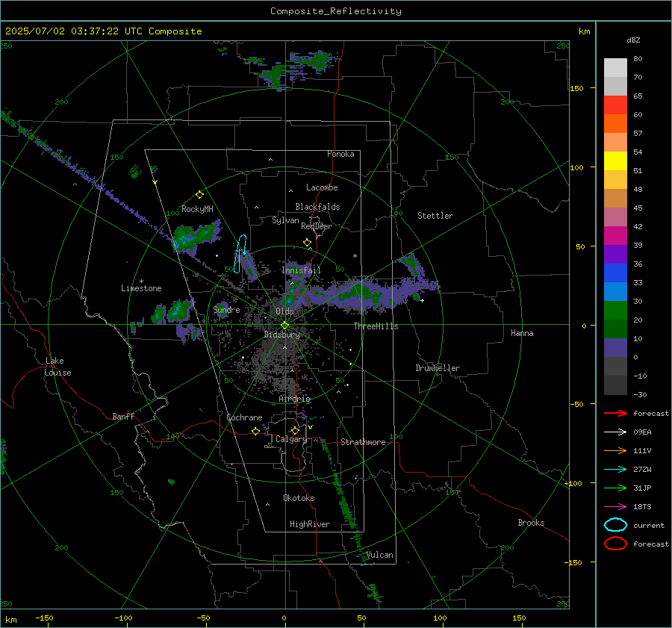Click the Vulcan label

(x=380, y=555)
